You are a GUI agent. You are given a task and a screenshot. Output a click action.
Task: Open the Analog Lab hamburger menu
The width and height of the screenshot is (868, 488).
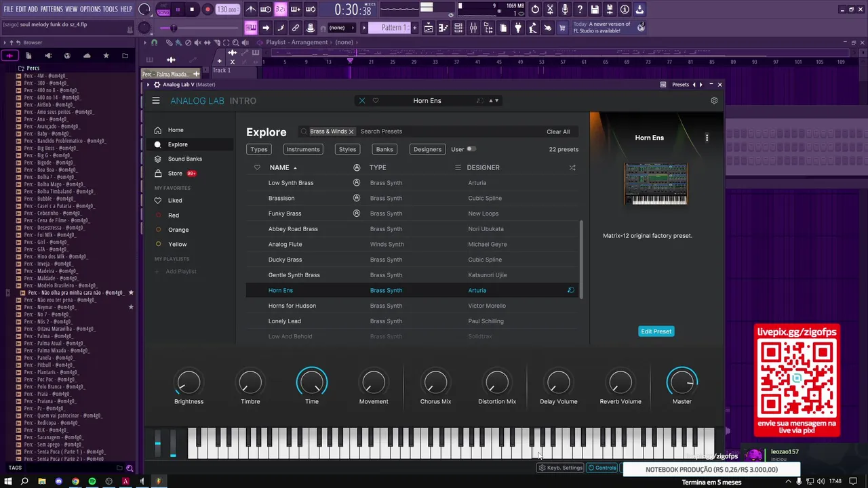pos(156,100)
